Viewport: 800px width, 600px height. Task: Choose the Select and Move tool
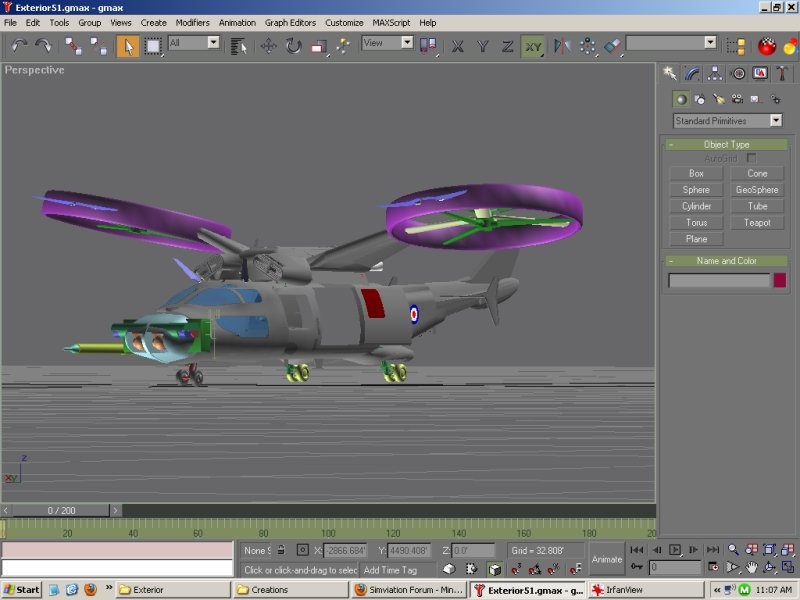268,45
